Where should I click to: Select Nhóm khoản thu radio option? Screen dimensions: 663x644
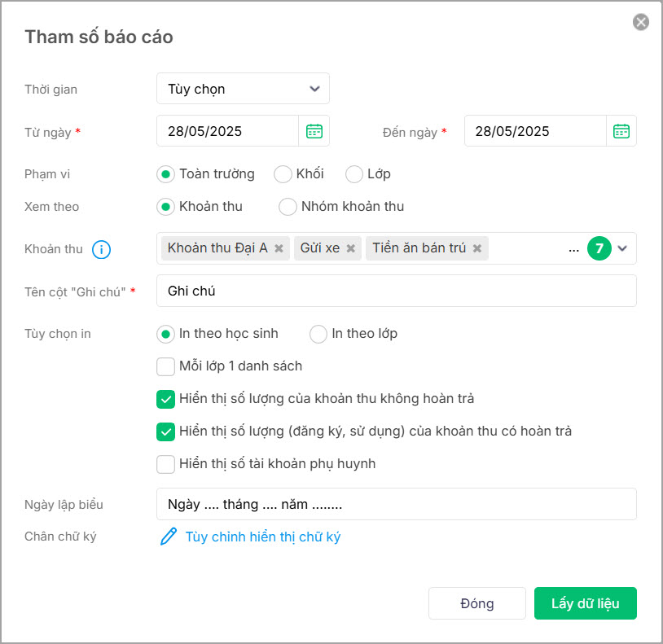[288, 207]
